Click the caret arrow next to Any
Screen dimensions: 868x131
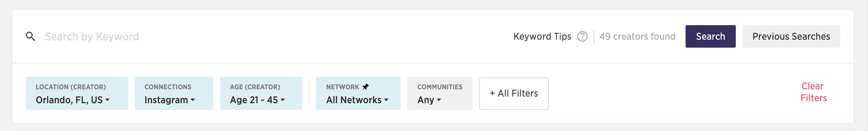click(439, 100)
